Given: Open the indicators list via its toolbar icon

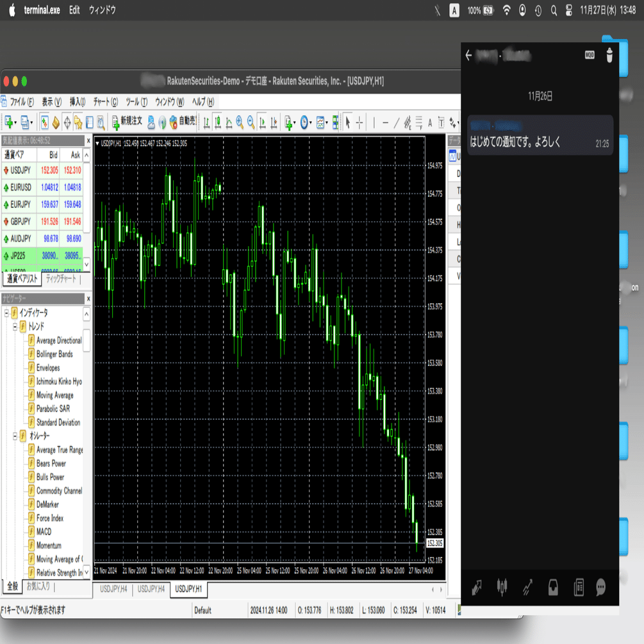Looking at the screenshot, I should (287, 122).
